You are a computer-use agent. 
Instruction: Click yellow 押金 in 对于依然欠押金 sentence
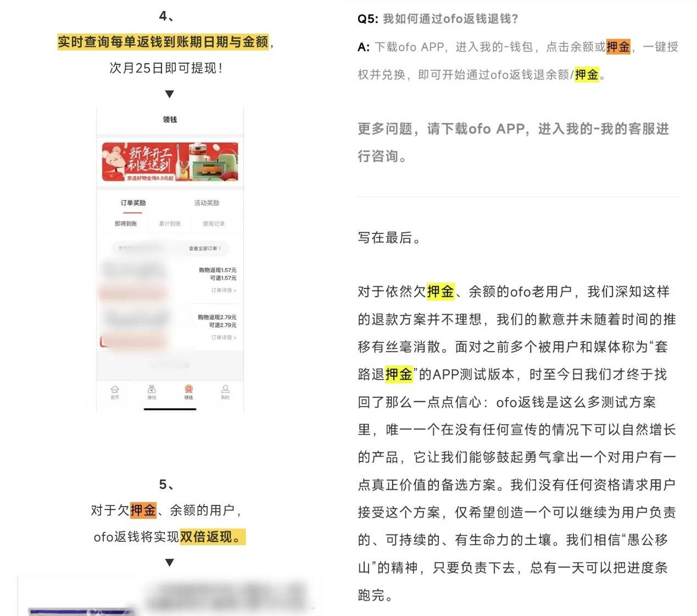click(x=440, y=291)
